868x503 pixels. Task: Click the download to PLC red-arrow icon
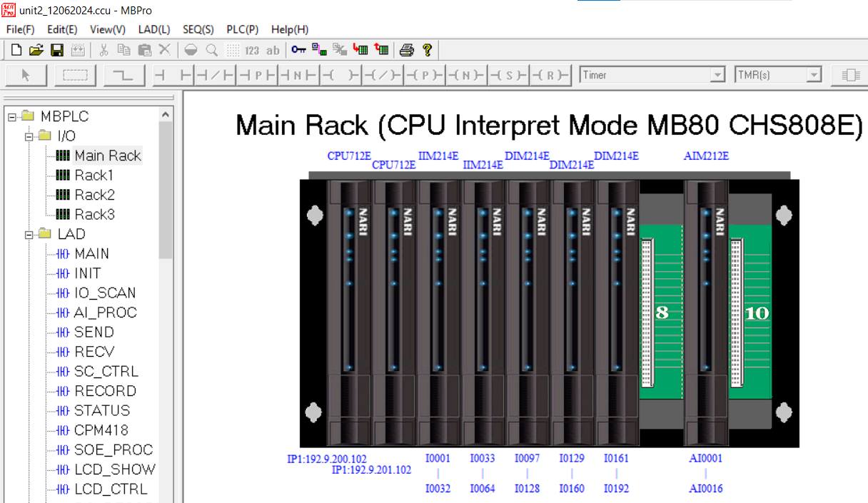(x=360, y=50)
